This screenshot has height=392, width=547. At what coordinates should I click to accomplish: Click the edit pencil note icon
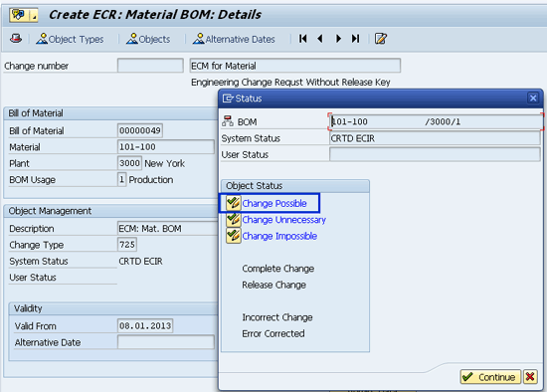(381, 39)
